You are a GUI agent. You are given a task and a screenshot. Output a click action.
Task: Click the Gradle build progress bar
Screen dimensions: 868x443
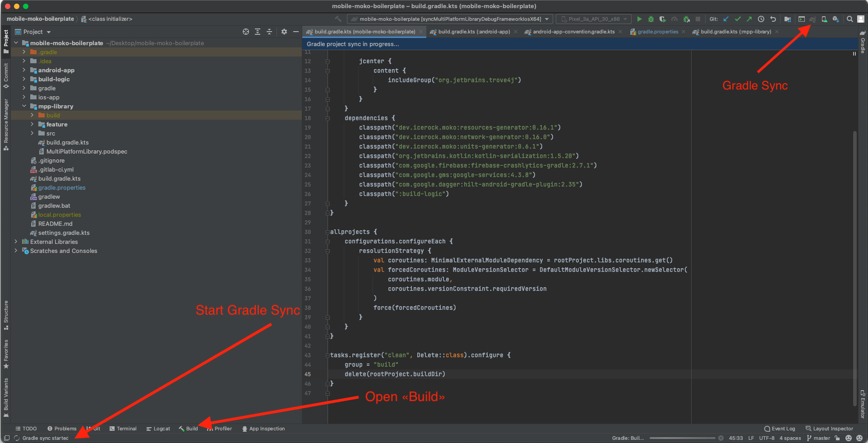click(682, 438)
